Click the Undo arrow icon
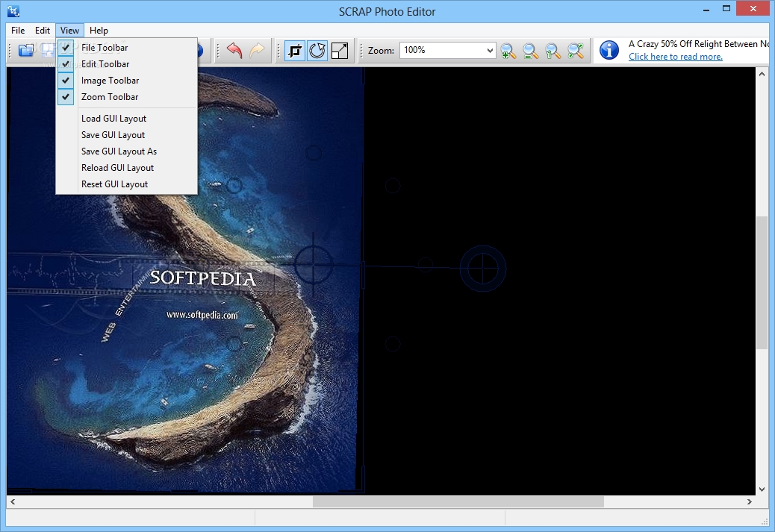Viewport: 775px width, 532px height. tap(234, 51)
